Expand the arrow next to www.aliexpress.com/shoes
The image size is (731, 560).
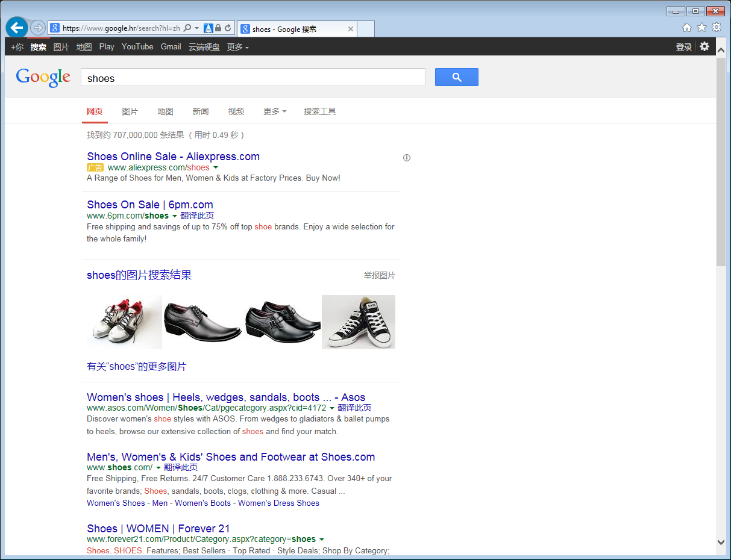(x=216, y=168)
